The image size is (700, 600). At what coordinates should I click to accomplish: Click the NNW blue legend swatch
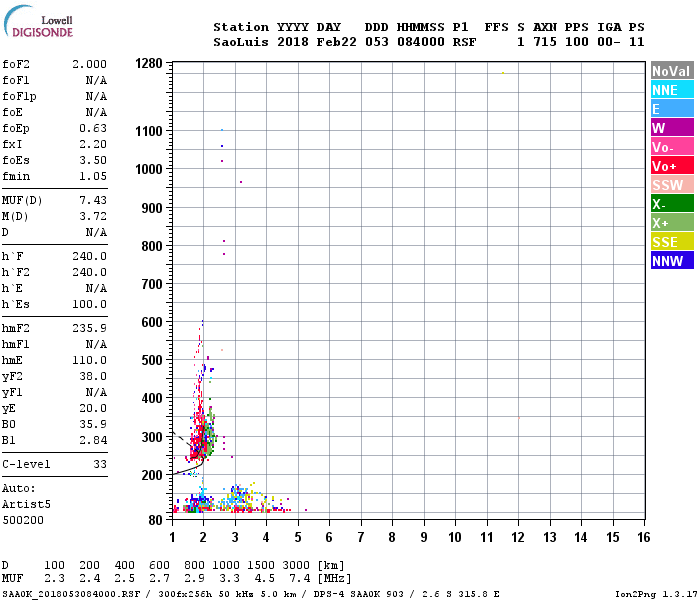pyautogui.click(x=672, y=261)
